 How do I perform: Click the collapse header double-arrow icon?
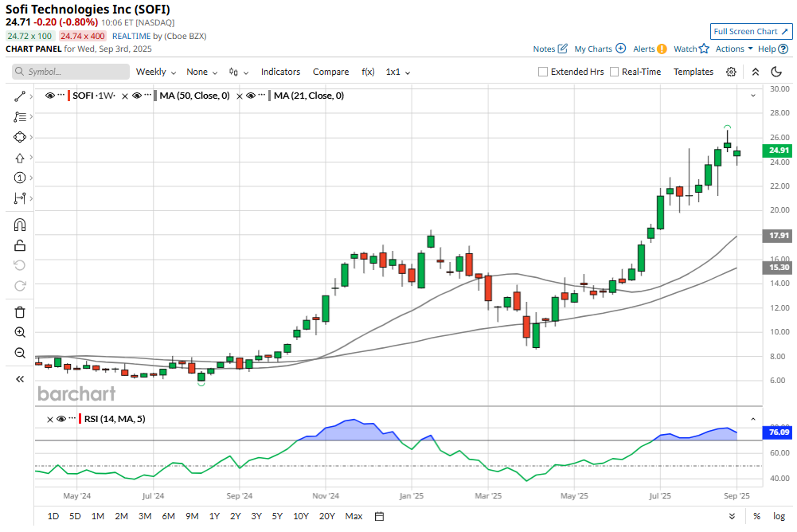[756, 72]
